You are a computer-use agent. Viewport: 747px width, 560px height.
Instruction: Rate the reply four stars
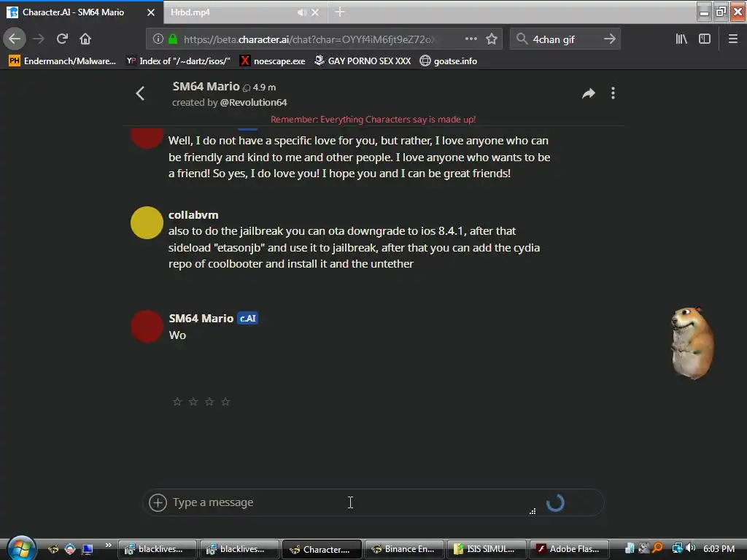click(x=225, y=402)
